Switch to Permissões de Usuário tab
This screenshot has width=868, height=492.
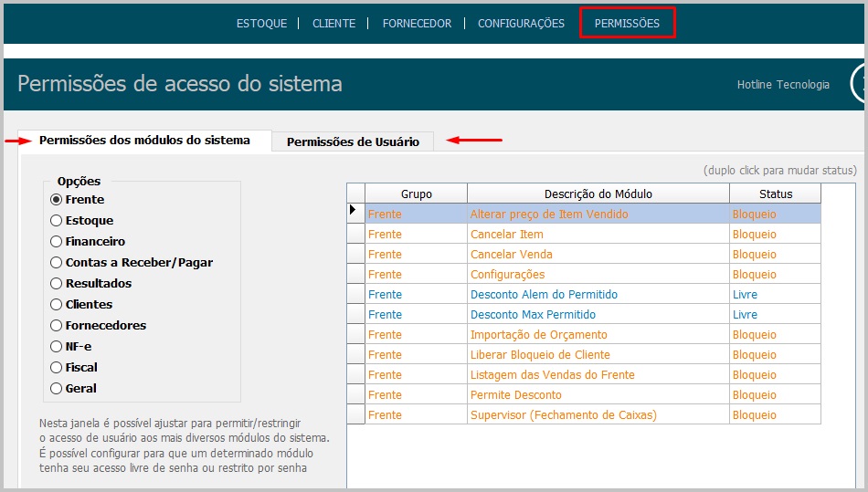click(x=353, y=141)
